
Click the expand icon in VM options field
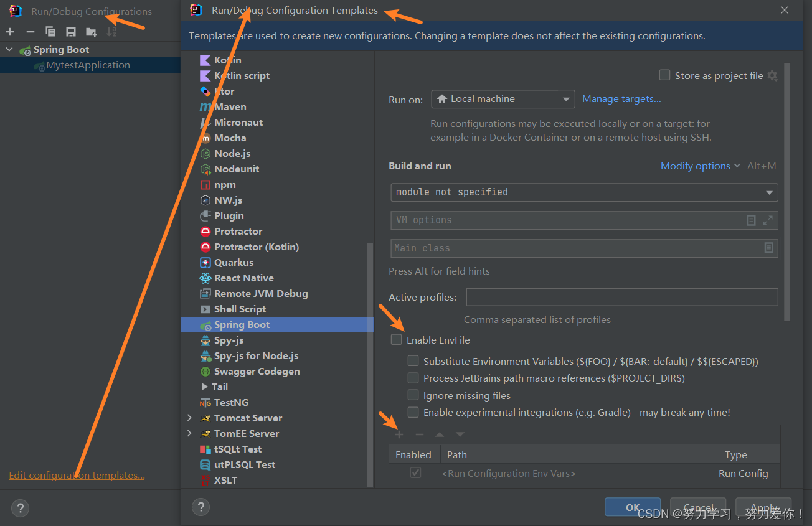[x=768, y=220]
